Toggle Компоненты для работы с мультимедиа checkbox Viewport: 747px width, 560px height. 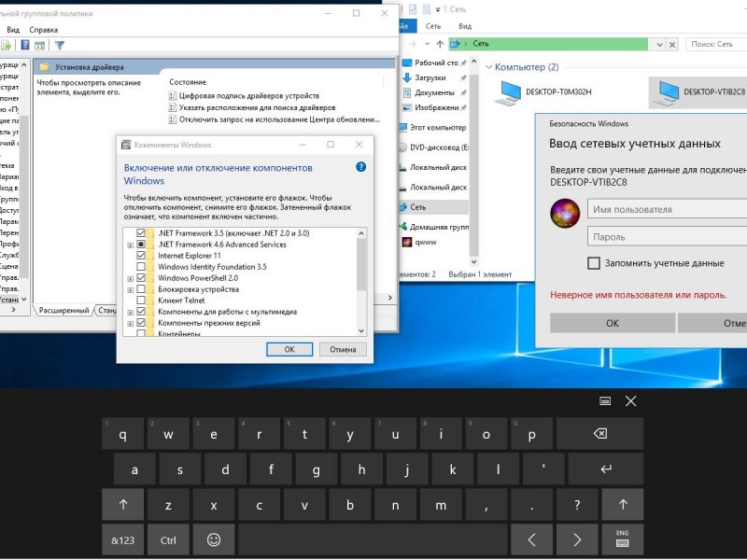pos(141,312)
